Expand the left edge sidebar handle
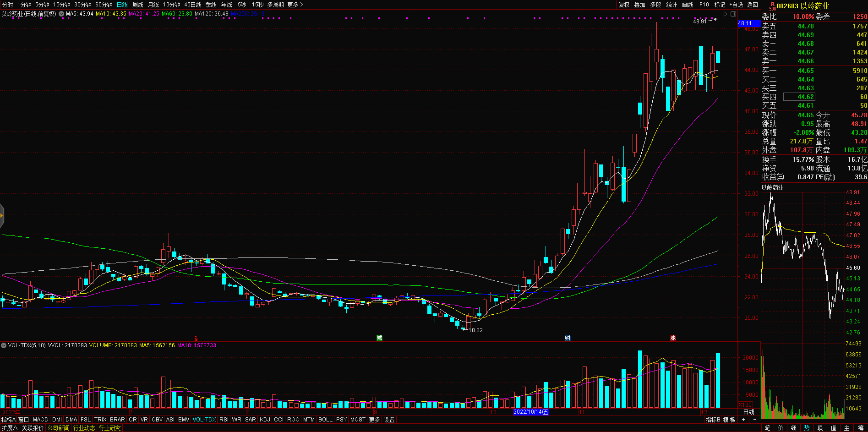 coord(2,215)
